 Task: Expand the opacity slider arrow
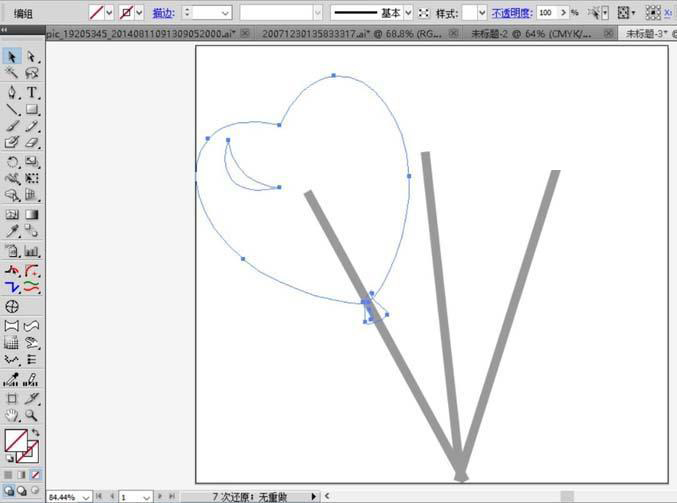pos(563,13)
